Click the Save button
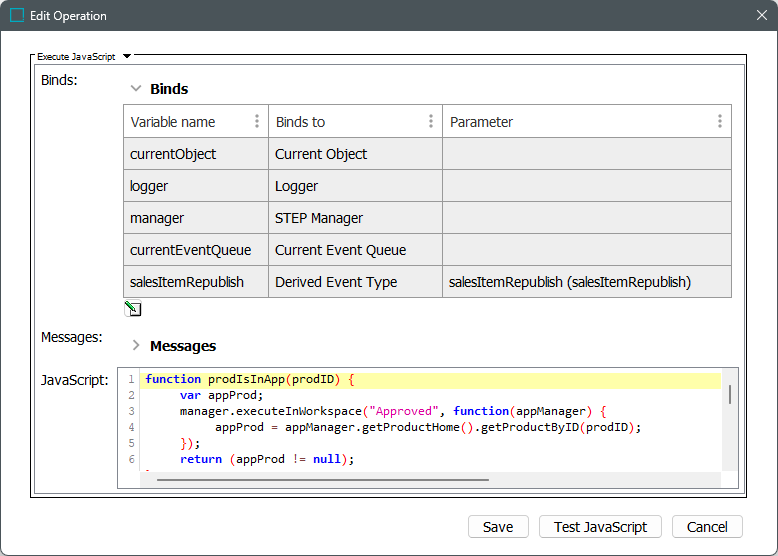The image size is (778, 556). click(498, 527)
